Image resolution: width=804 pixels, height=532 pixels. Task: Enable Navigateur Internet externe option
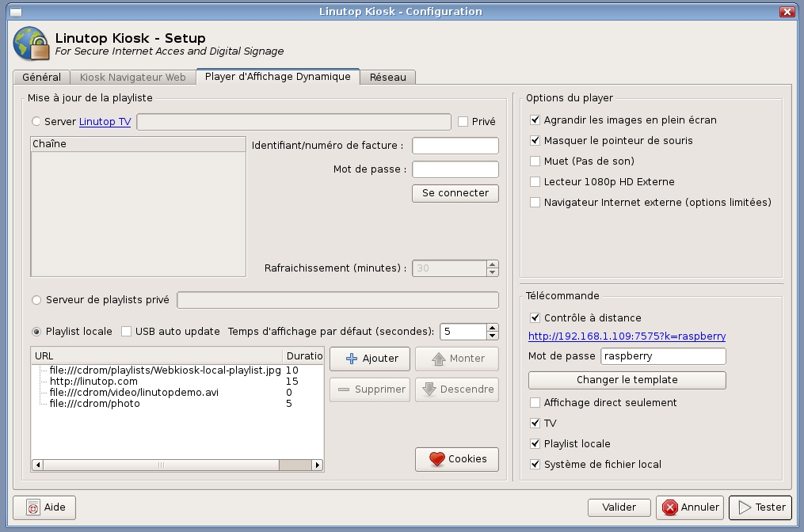point(535,202)
